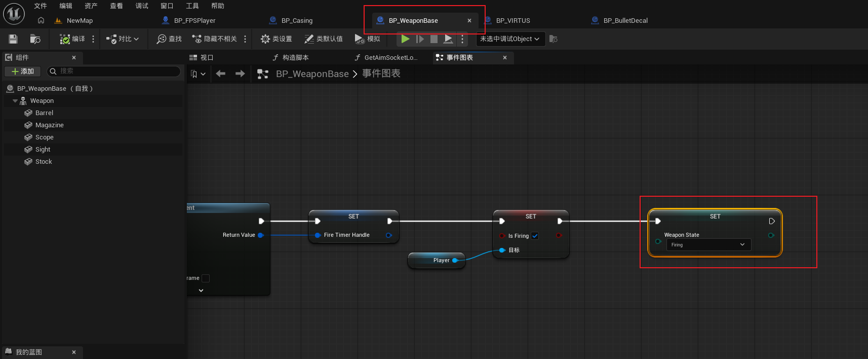This screenshot has width=868, height=359.
Task: Click the Player variable node
Action: click(x=436, y=261)
